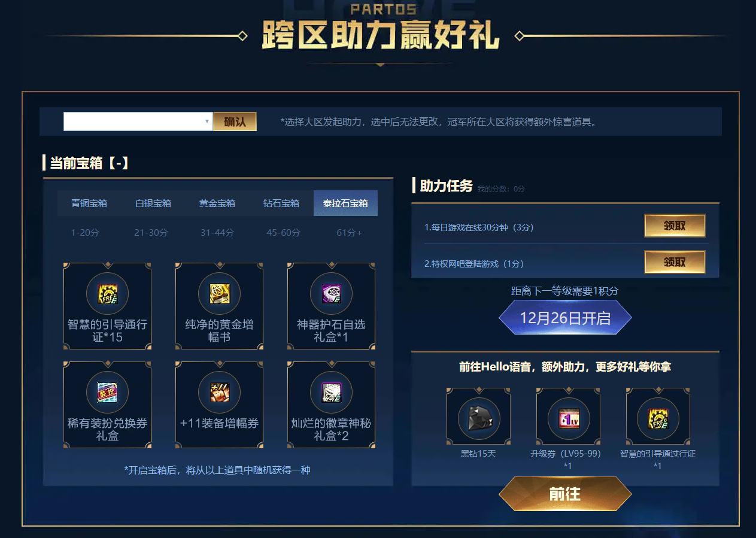Click the 纯净的黄金增幅书 item icon
The image size is (756, 538).
click(x=219, y=294)
